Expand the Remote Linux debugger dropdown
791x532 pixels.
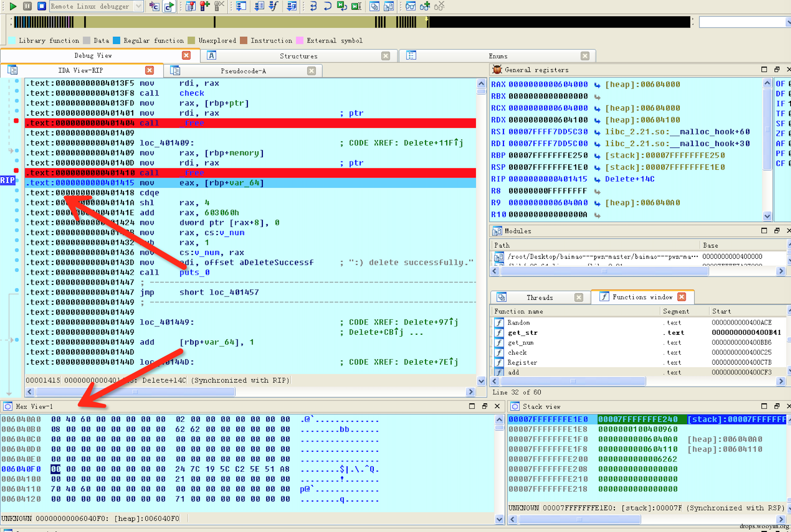tap(138, 6)
